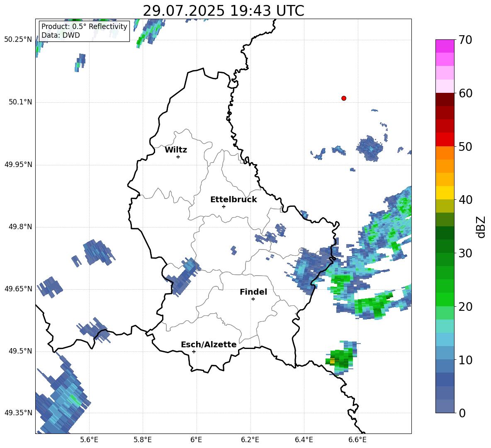Select the Findel station label
Screen dimensions: 491x448
[253, 292]
